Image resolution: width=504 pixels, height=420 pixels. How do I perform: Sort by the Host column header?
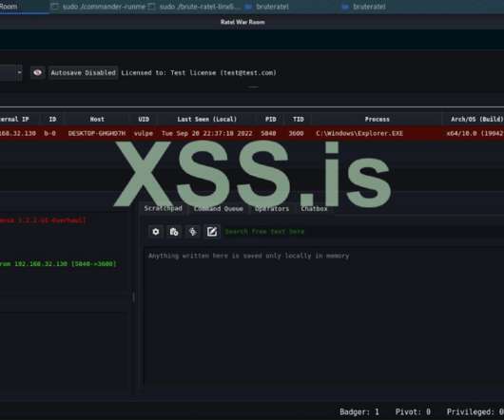click(97, 119)
